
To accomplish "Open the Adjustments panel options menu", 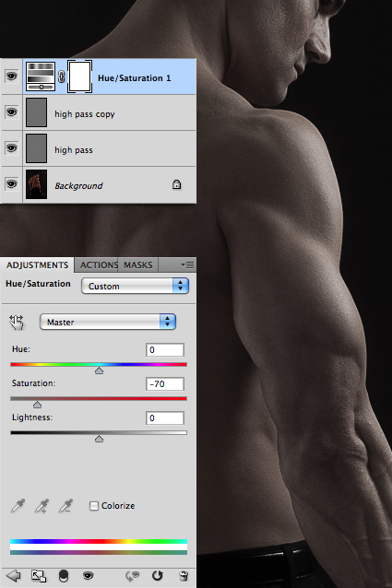I will [187, 265].
